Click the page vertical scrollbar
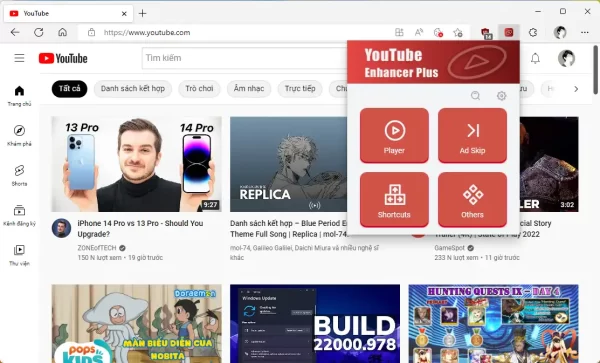The height and width of the screenshot is (363, 600). point(596,69)
